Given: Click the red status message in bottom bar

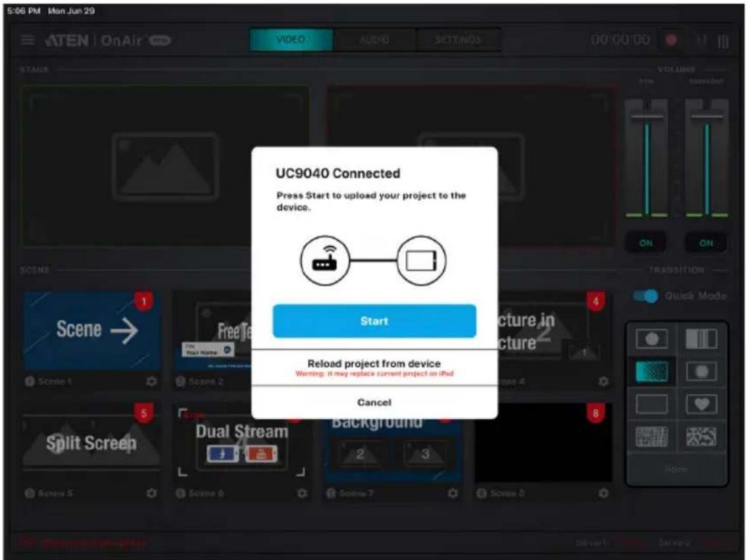Looking at the screenshot, I should [85, 543].
